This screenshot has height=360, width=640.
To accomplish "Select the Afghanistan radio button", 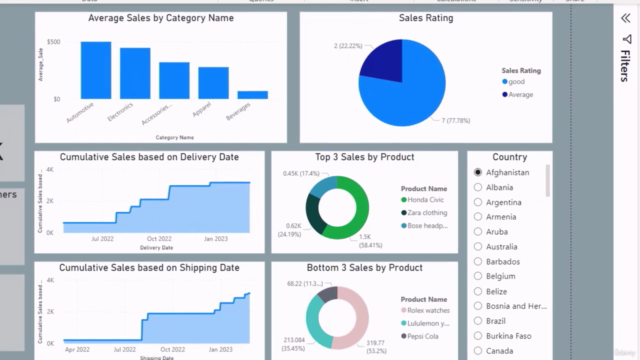I will (x=478, y=172).
